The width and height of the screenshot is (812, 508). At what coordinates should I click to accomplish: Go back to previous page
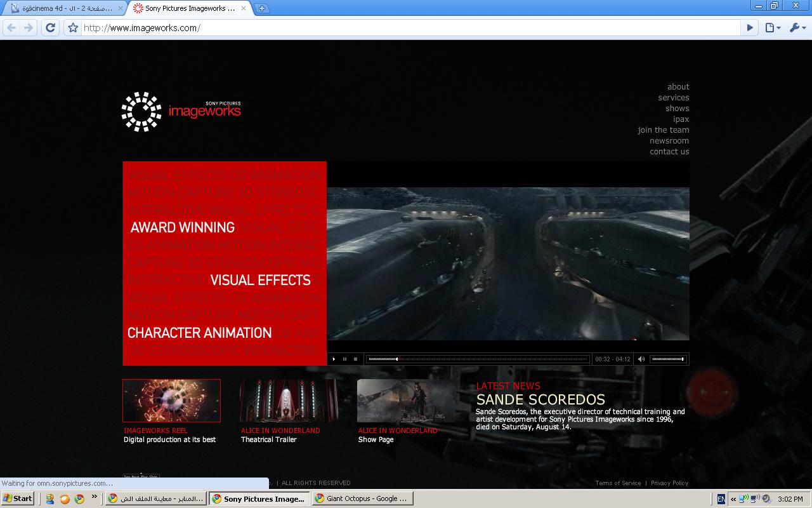[x=11, y=28]
